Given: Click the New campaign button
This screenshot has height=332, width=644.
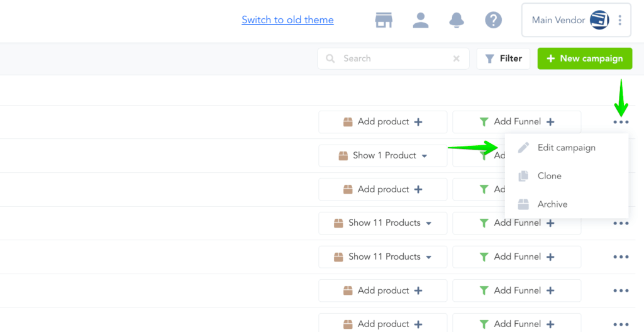Looking at the screenshot, I should pos(584,58).
